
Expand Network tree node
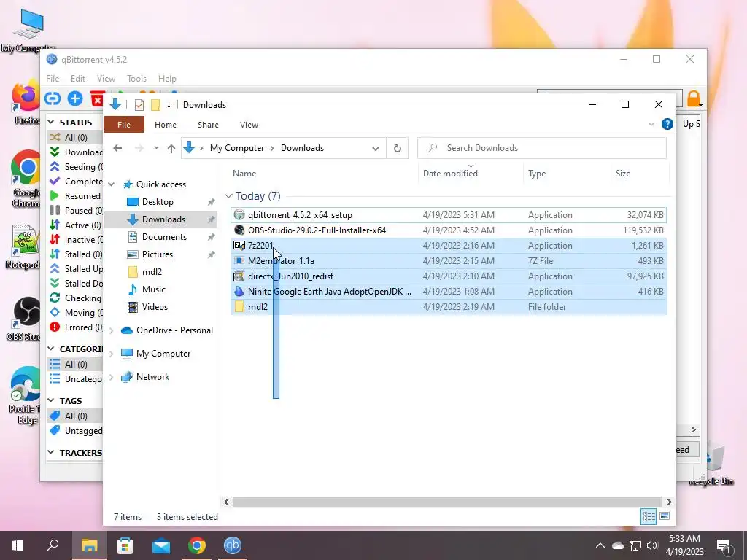click(x=112, y=377)
